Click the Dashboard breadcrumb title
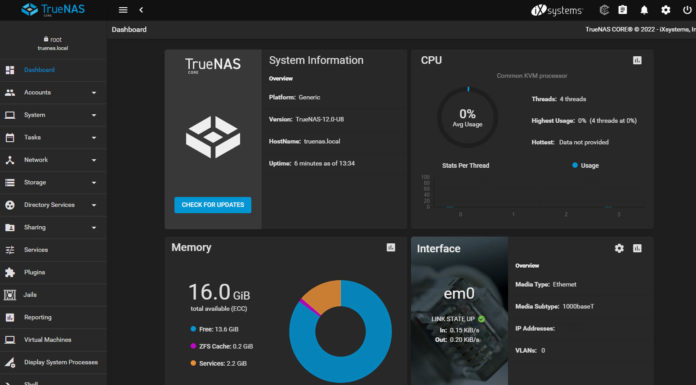Screen dimensions: 696x385 129,29
